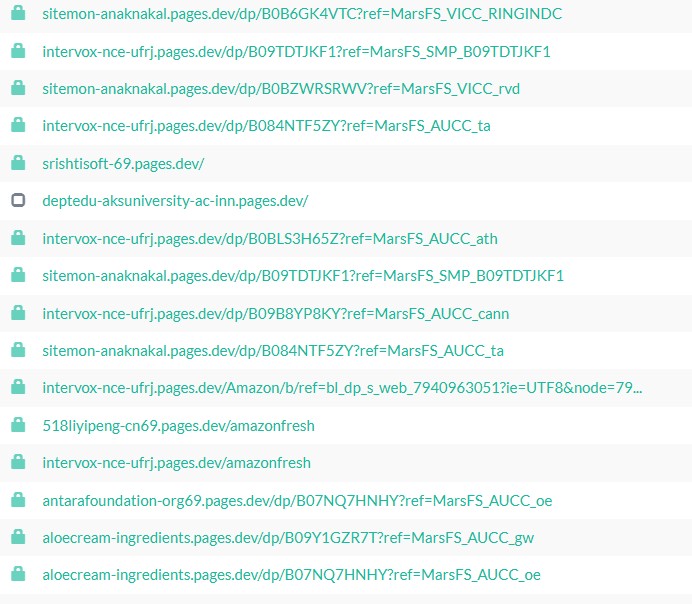692x604 pixels.
Task: Click the lock icon beside srishtisoft-69.pages.dev
Action: click(x=18, y=163)
